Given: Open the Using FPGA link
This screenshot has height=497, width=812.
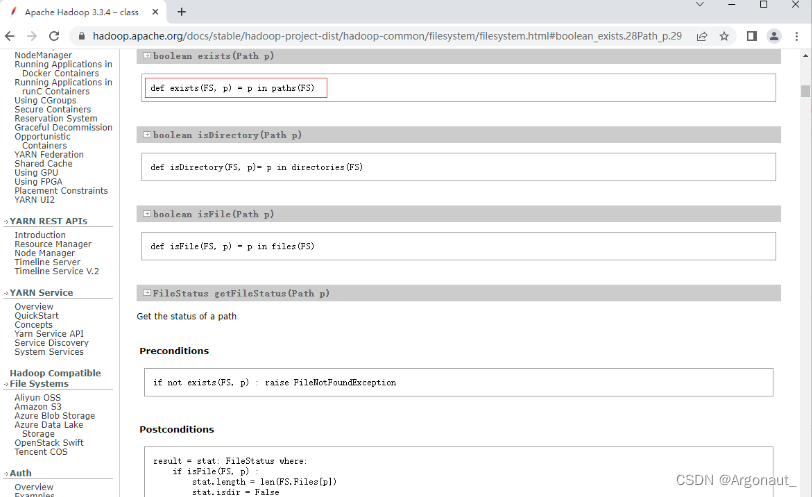Looking at the screenshot, I should 38,182.
